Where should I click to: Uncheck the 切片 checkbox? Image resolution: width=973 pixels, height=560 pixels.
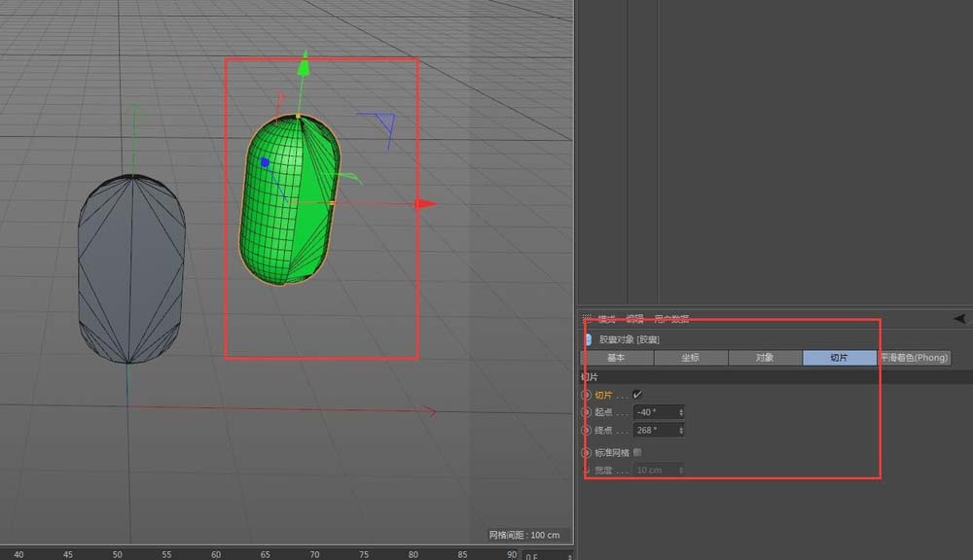click(637, 395)
